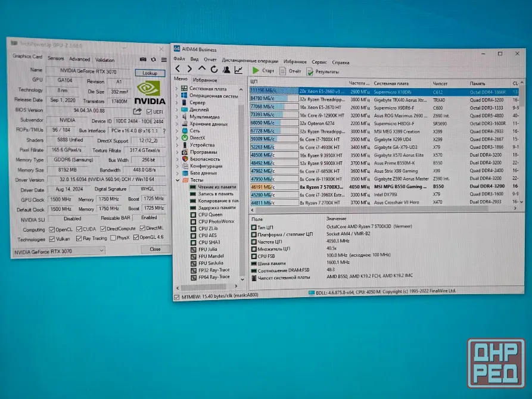The image size is (532, 399).
Task: Open the Вид menu
Action: click(x=194, y=59)
